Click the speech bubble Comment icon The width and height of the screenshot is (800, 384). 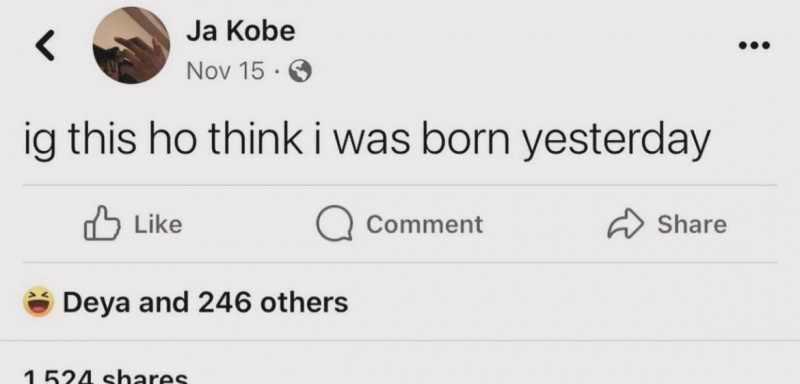pos(334,225)
